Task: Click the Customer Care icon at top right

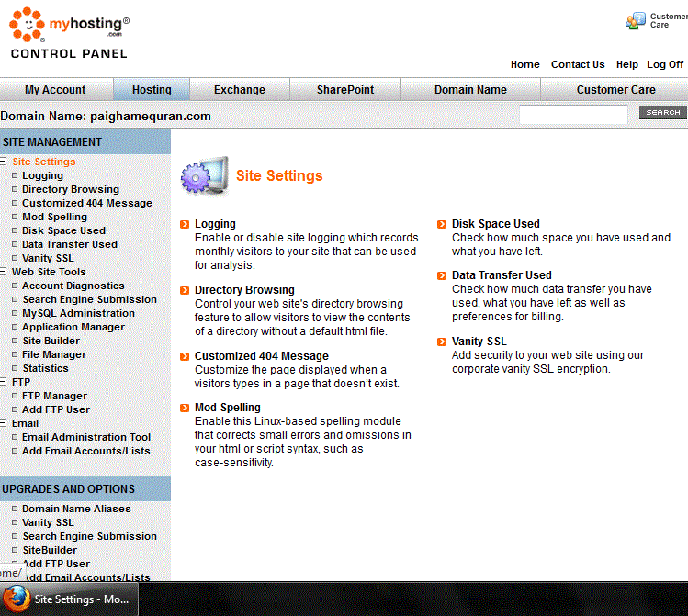Action: pos(636,20)
